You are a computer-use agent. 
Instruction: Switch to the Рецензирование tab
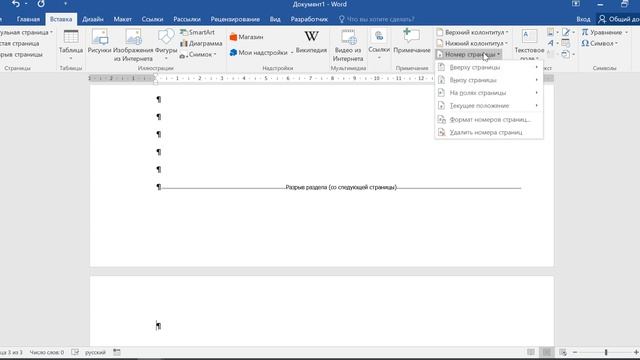(235, 19)
